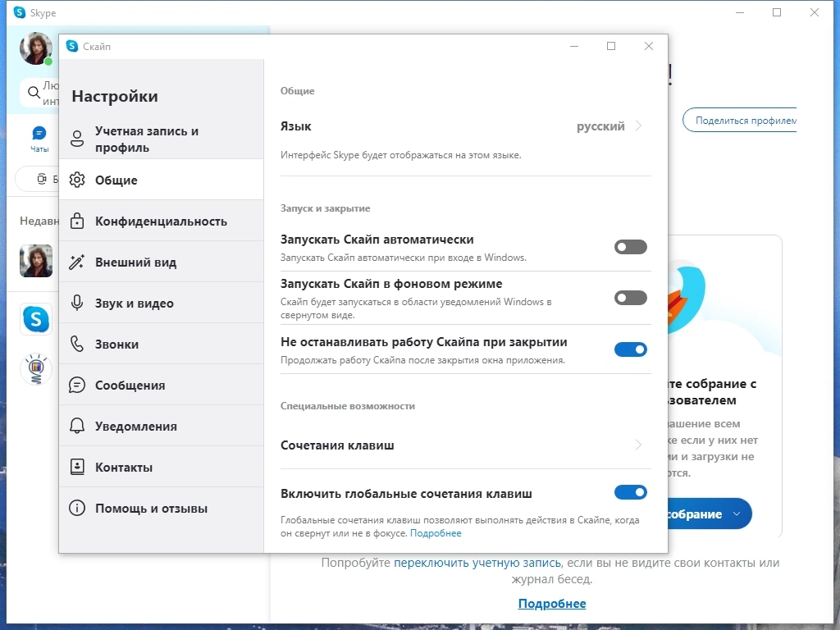Minimize the main Skype window
The width and height of the screenshot is (840, 630).
740,12
